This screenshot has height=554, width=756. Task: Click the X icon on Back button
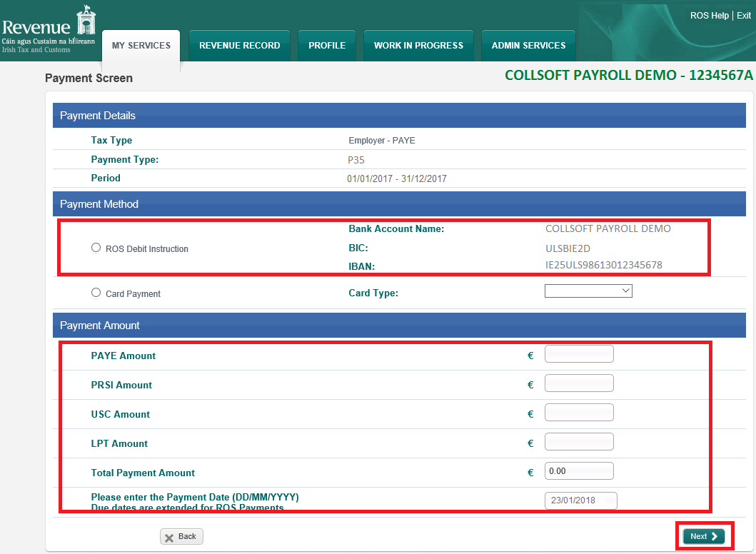[169, 538]
